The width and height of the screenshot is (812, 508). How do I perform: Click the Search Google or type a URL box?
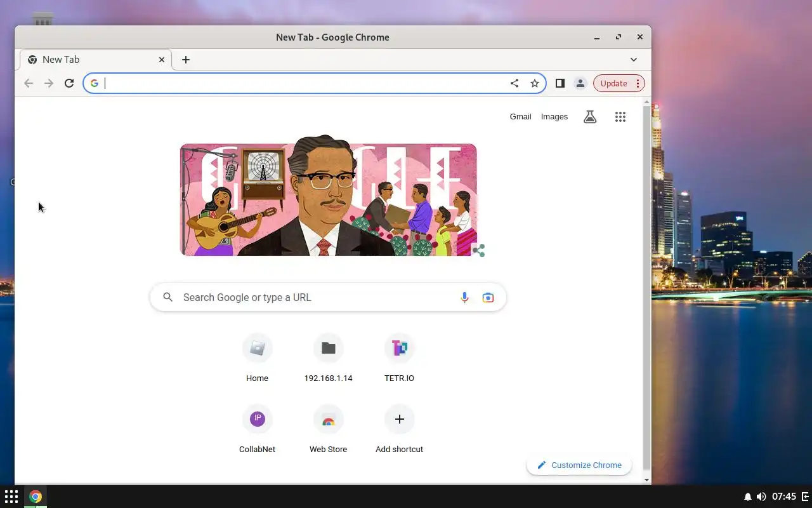tap(328, 297)
